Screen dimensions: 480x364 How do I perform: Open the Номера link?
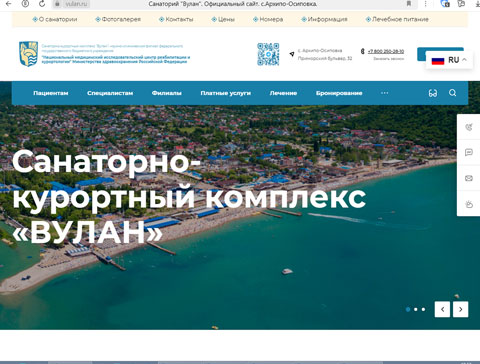268,19
